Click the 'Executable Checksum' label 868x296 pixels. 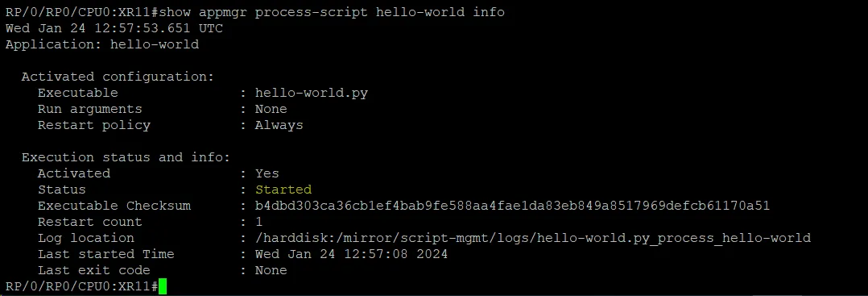[x=114, y=206]
